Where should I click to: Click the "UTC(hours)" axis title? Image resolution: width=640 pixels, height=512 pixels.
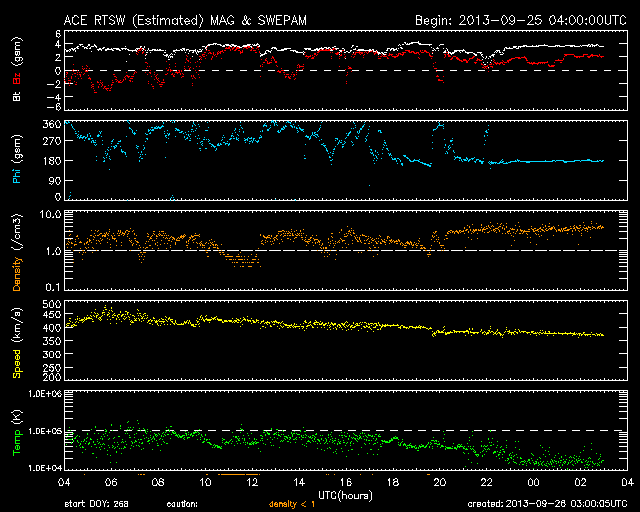point(345,496)
